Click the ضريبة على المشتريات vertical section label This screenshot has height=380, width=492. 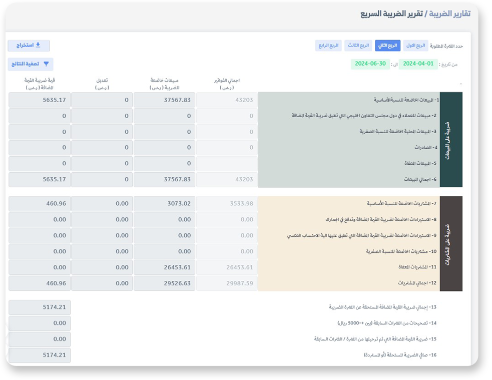click(451, 243)
